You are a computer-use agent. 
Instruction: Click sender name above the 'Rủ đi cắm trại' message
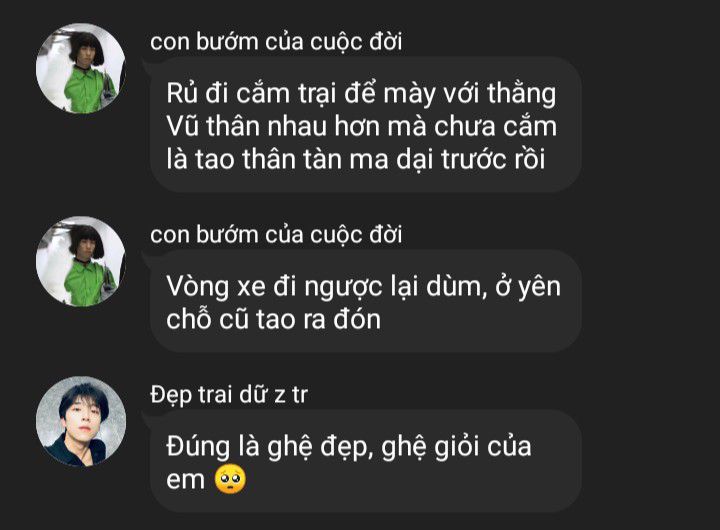click(x=276, y=42)
